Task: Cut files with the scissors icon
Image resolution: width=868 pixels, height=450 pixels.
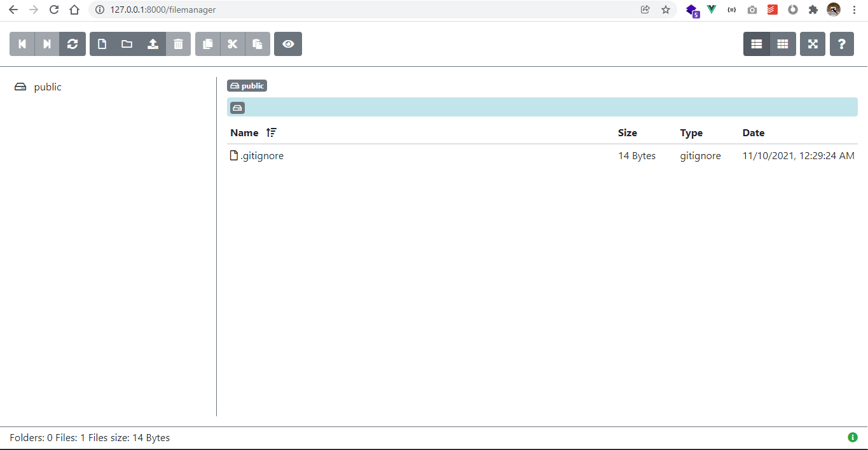Action: tap(233, 44)
